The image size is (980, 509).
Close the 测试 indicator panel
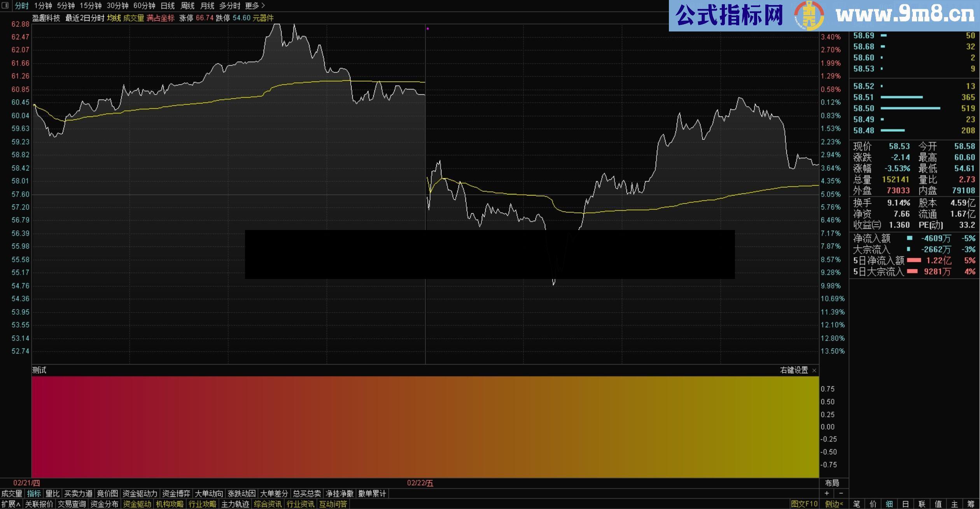click(815, 370)
